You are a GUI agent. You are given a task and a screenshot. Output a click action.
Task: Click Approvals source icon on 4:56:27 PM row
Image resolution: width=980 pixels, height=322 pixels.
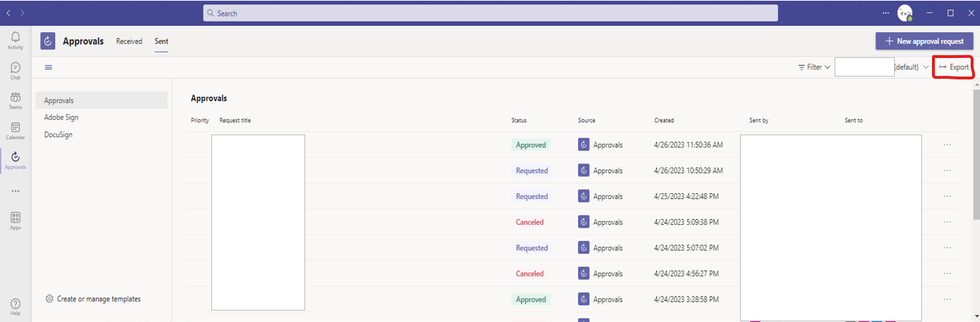[584, 273]
